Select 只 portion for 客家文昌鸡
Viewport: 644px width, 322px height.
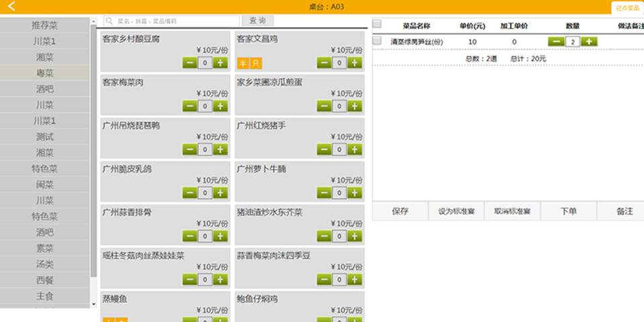256,64
